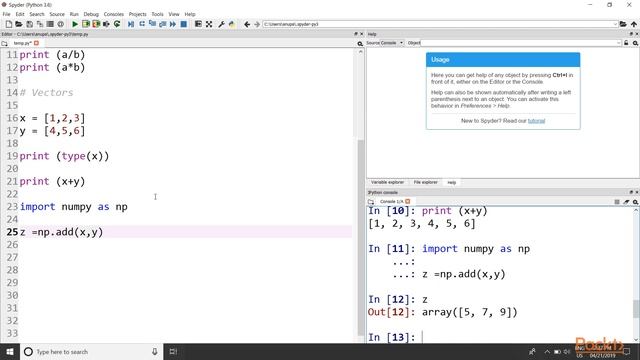The width and height of the screenshot is (640, 360).
Task: Open the View menu
Action: [174, 14]
